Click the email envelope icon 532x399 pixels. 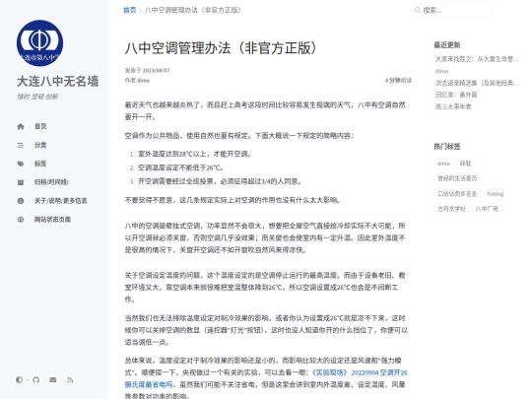(53, 379)
